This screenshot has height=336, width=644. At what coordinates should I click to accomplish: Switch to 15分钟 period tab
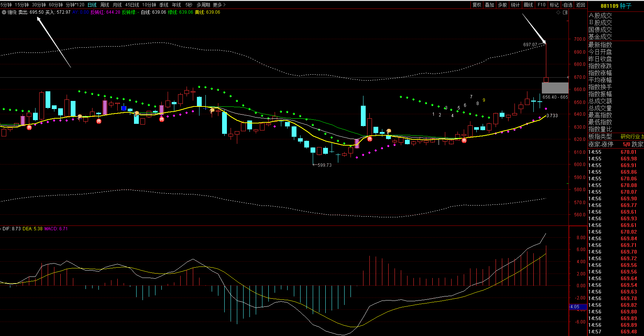(21, 5)
